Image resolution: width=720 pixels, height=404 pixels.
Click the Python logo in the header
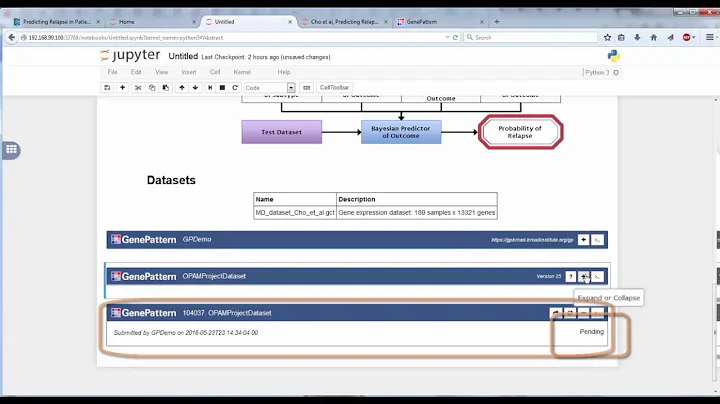tap(613, 56)
